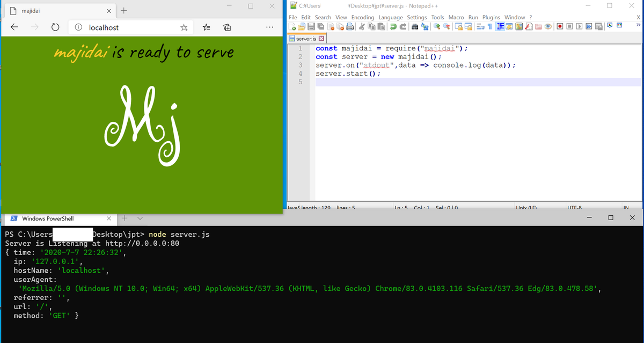The width and height of the screenshot is (644, 343).
Task: Click the browser Refresh button
Action: (x=55, y=27)
